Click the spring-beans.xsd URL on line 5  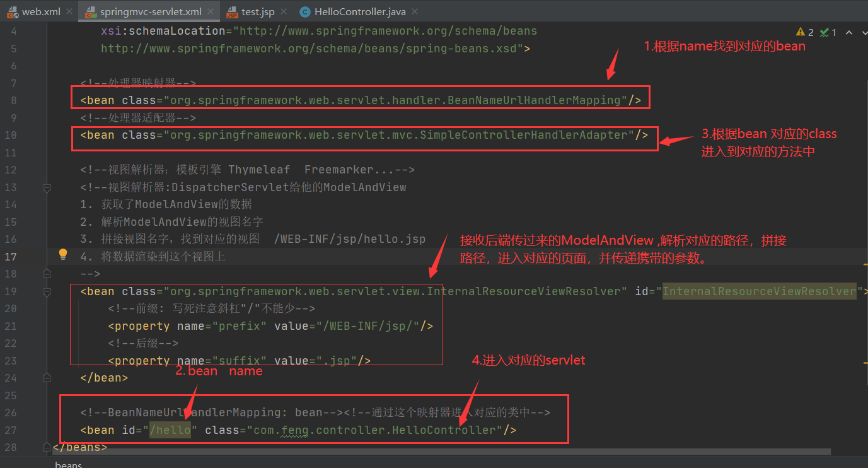tap(311, 48)
